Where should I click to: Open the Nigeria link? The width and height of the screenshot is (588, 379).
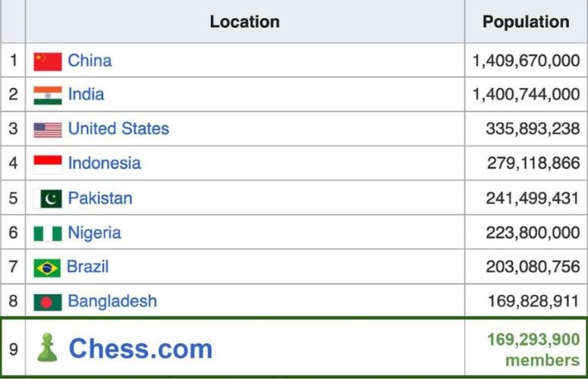pos(94,233)
